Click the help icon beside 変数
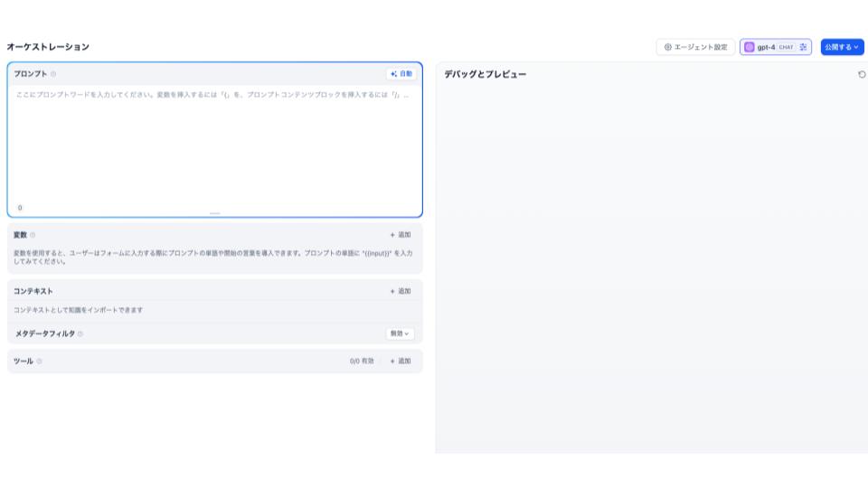This screenshot has height=488, width=868. tap(33, 235)
